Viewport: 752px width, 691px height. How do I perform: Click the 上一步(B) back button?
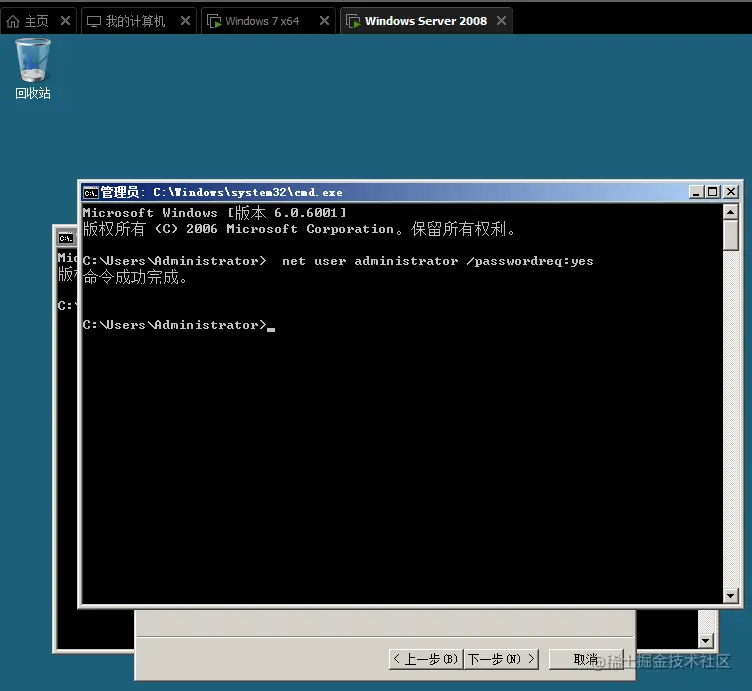coord(426,659)
